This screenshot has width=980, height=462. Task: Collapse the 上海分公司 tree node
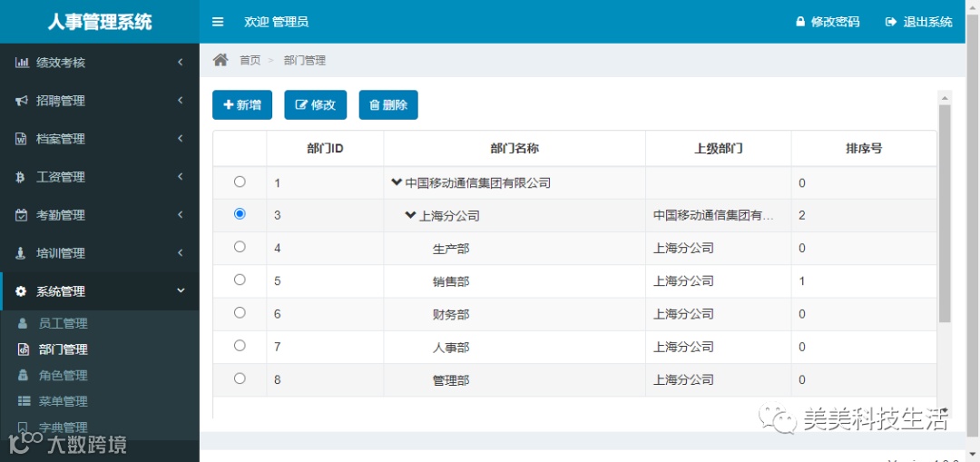coord(411,215)
